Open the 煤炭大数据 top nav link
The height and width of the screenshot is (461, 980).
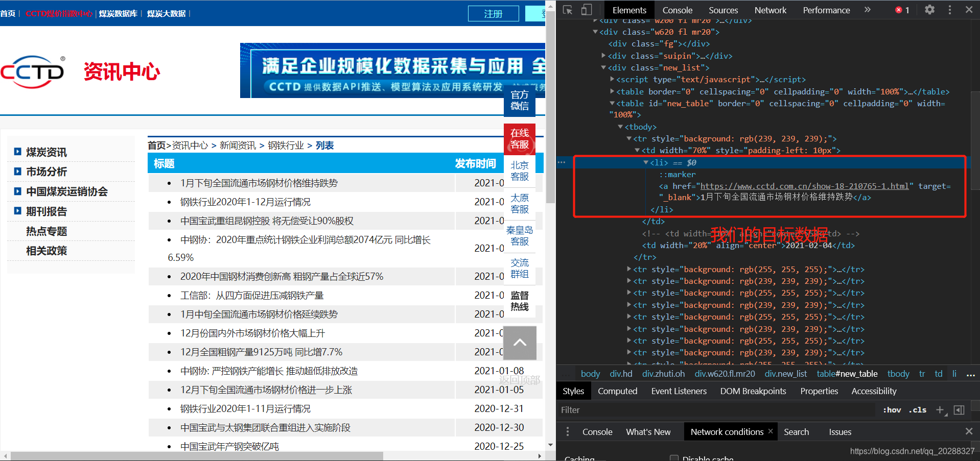pos(166,14)
